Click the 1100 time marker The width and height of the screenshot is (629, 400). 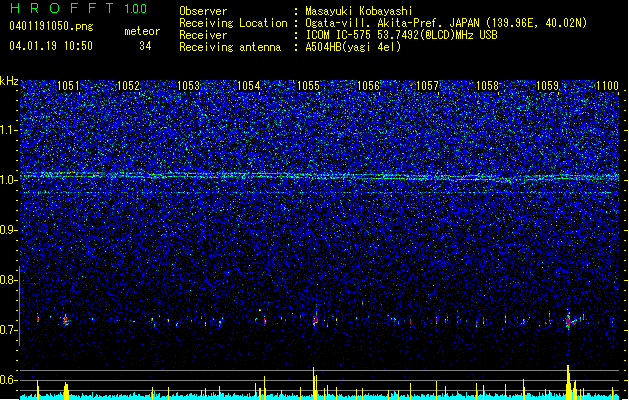point(607,86)
